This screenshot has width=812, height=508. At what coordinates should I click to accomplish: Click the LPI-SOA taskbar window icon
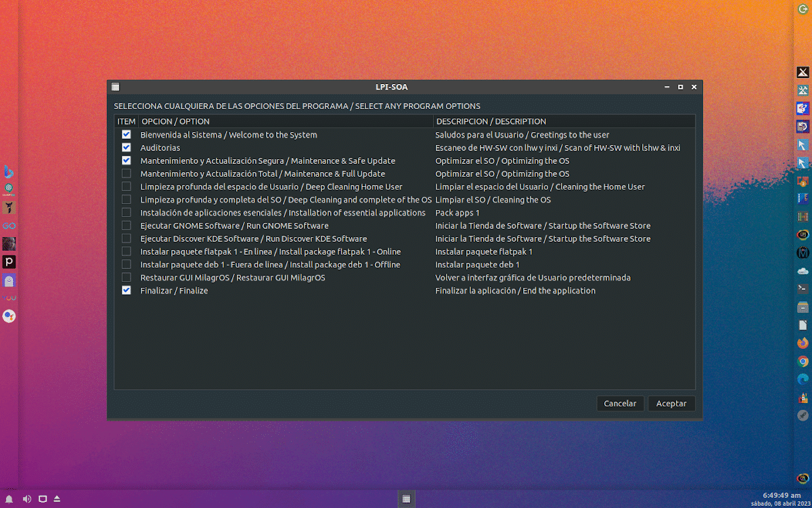pos(406,499)
